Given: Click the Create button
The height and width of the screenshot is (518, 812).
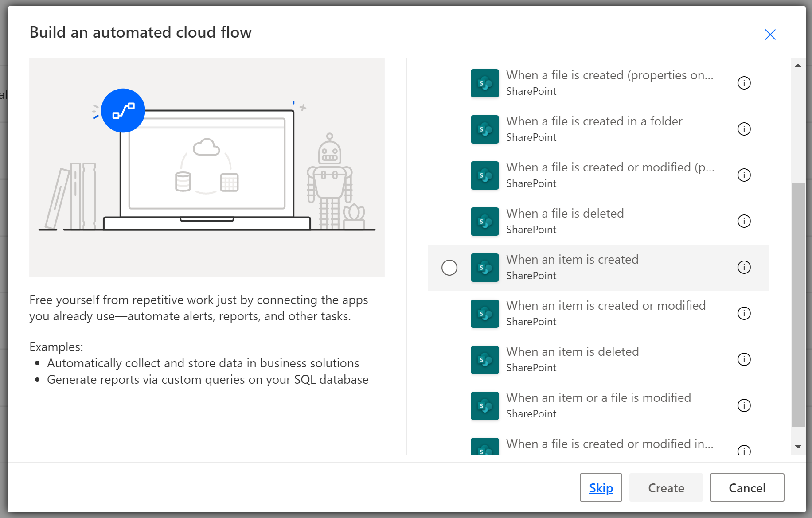Looking at the screenshot, I should coord(666,487).
